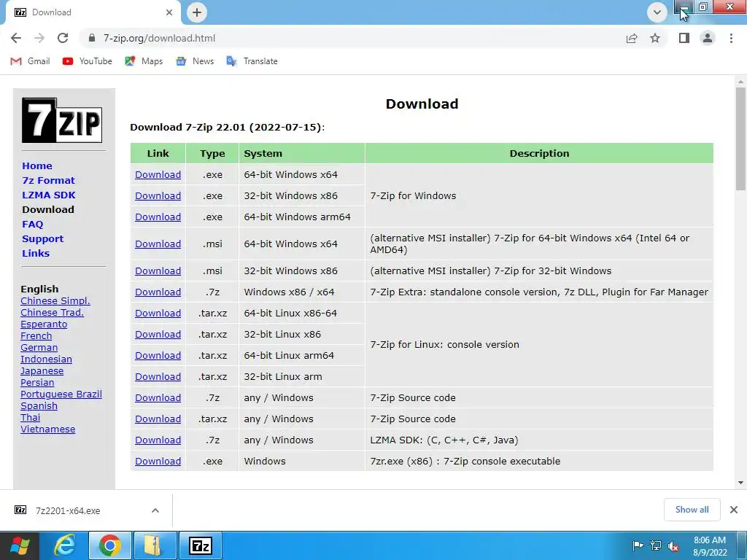Click Show all downloads button
747x560 pixels.
click(x=692, y=510)
